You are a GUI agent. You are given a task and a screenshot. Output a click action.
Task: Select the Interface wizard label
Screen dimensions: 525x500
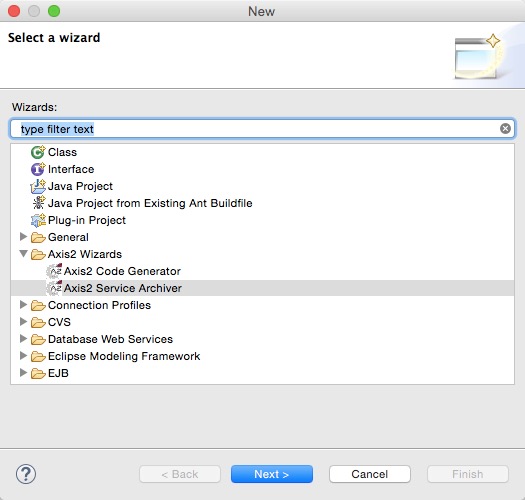click(71, 169)
